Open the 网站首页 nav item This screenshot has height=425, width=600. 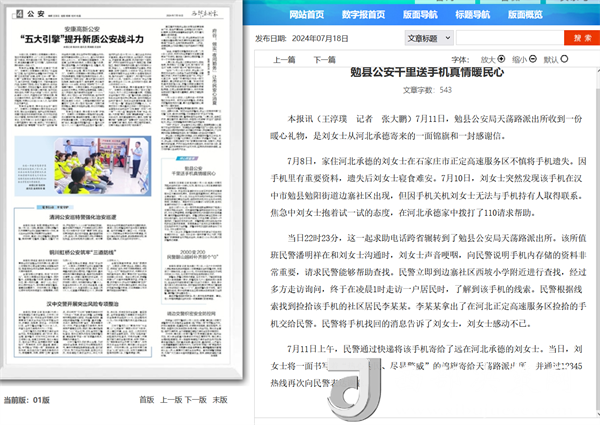pos(306,14)
